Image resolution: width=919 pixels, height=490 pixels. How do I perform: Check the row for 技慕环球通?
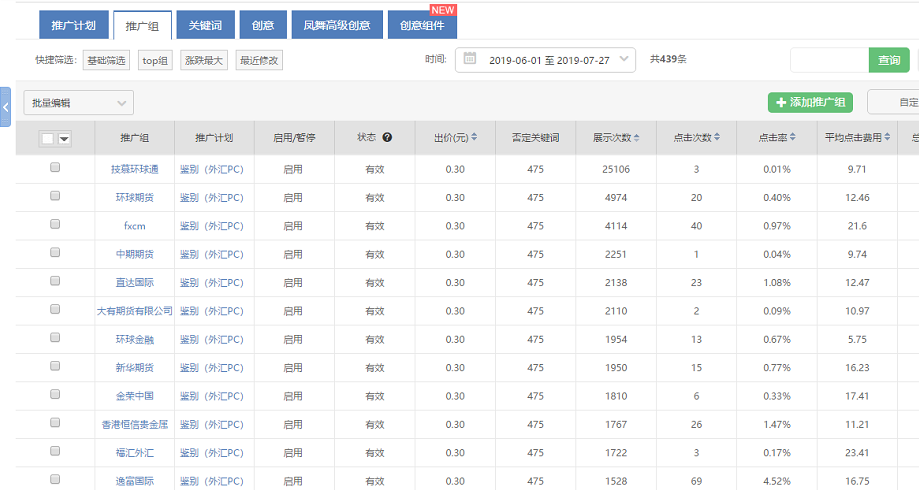point(55,168)
